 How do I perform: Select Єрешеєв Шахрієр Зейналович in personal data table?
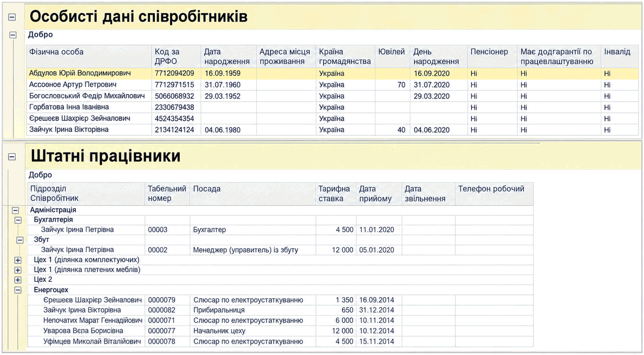(x=80, y=119)
